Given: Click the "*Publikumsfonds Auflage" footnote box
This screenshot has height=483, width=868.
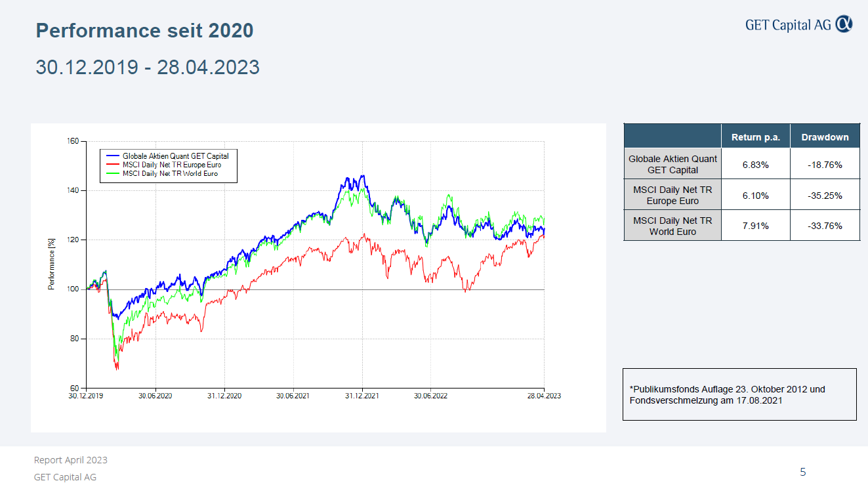Looking at the screenshot, I should (739, 394).
